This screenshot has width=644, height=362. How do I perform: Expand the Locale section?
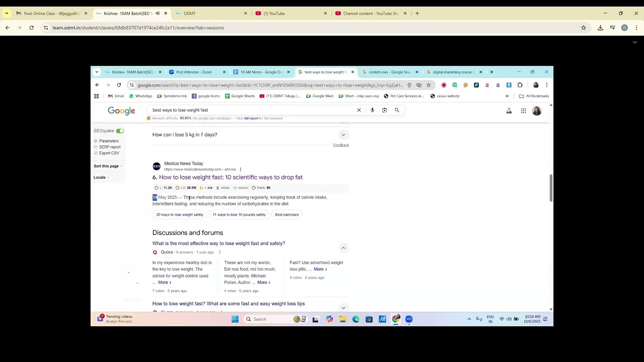(101, 177)
